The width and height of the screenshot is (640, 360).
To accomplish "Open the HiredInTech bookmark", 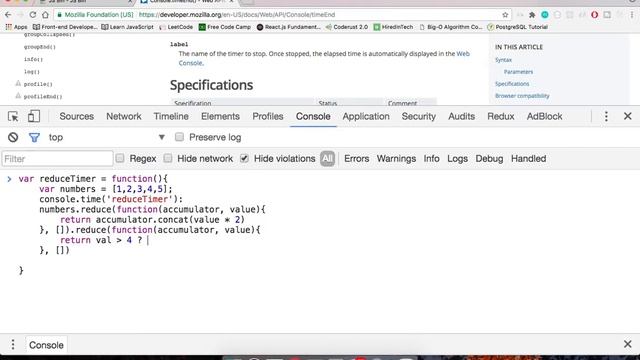I will coord(393,27).
